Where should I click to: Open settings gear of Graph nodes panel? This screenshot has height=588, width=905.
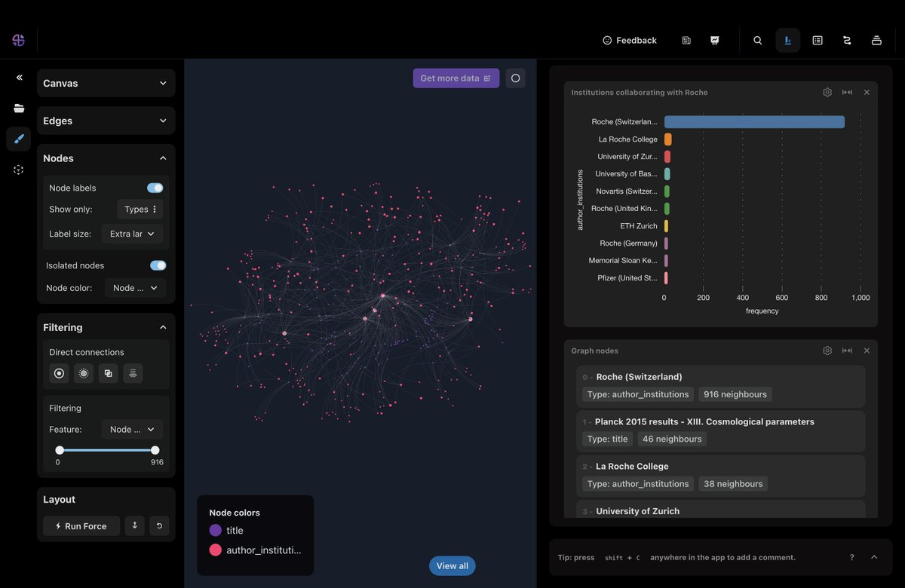(x=827, y=351)
